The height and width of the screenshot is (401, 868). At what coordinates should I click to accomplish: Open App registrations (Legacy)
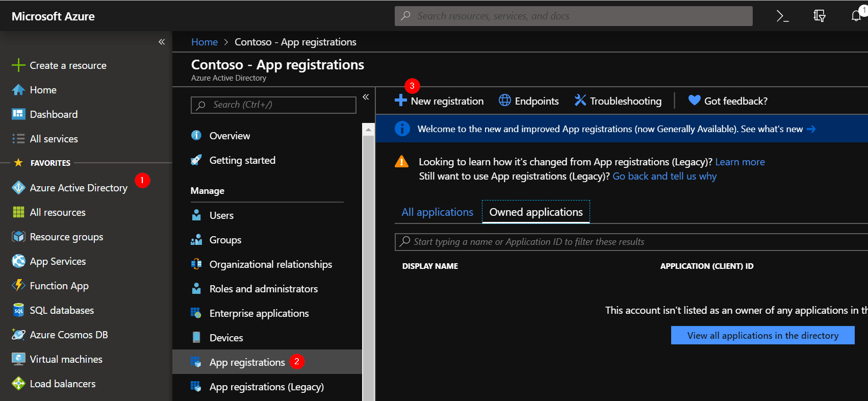pyautogui.click(x=267, y=387)
